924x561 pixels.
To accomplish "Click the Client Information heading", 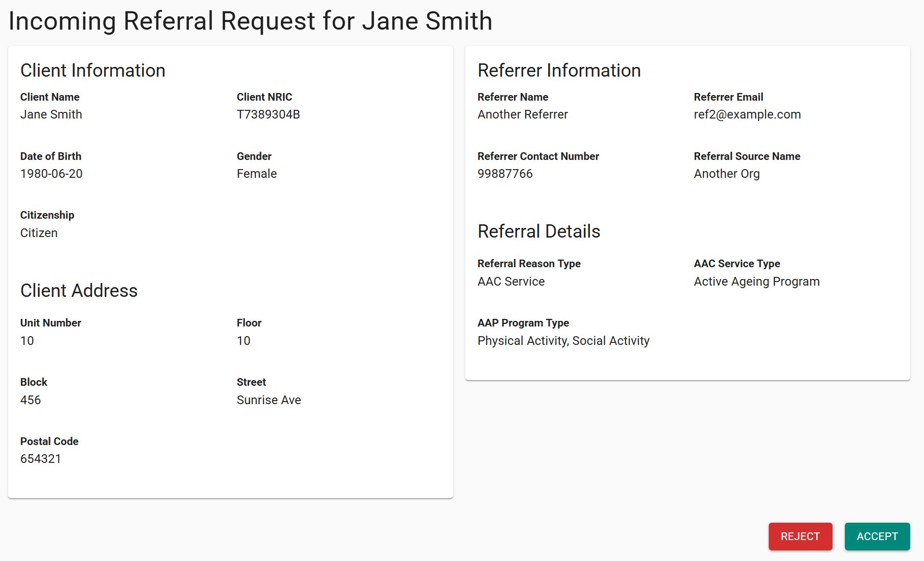I will point(92,71).
